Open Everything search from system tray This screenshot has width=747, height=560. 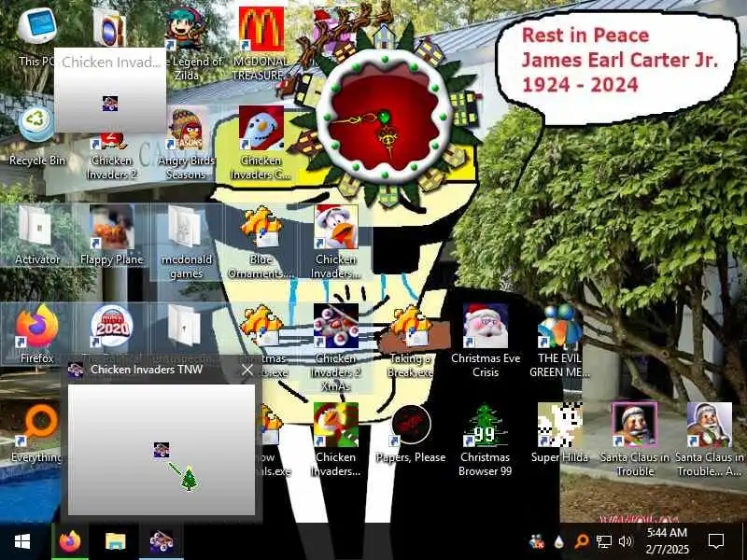[x=581, y=541]
